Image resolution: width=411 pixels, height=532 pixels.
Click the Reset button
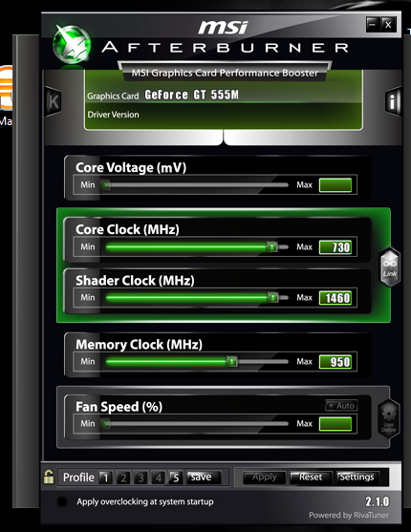[x=311, y=478]
